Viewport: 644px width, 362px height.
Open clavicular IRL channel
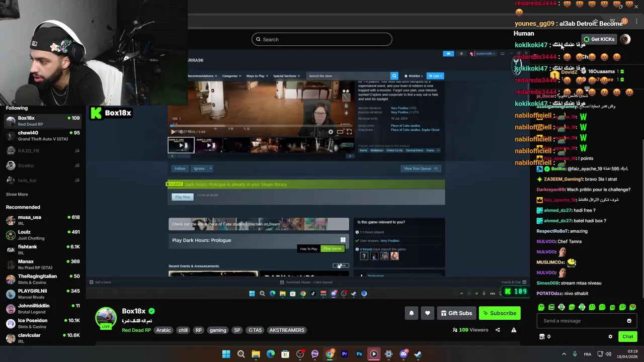[43, 338]
